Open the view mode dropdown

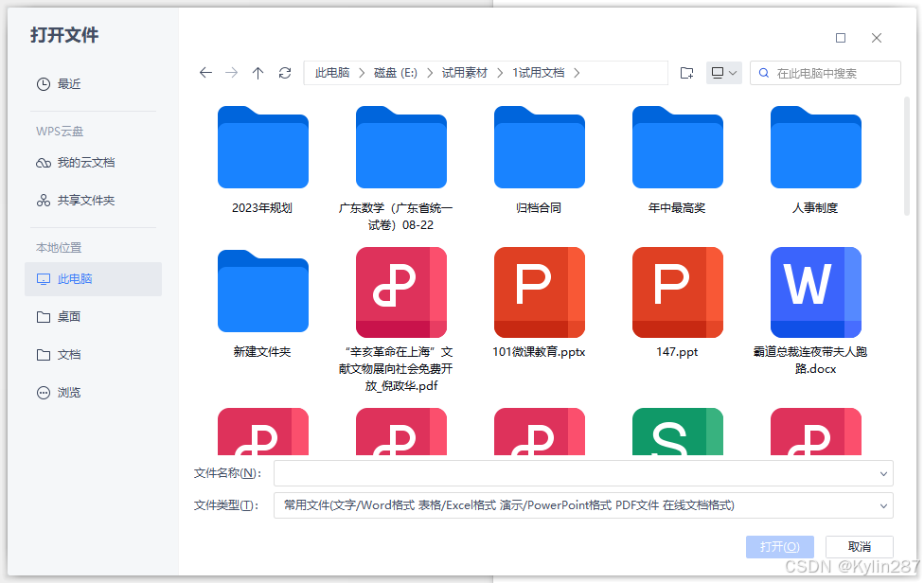[723, 73]
